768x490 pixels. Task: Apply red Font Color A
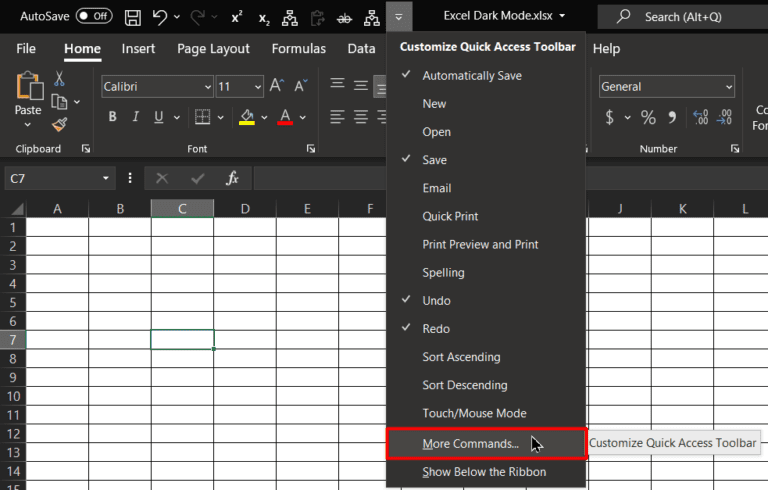click(x=285, y=117)
